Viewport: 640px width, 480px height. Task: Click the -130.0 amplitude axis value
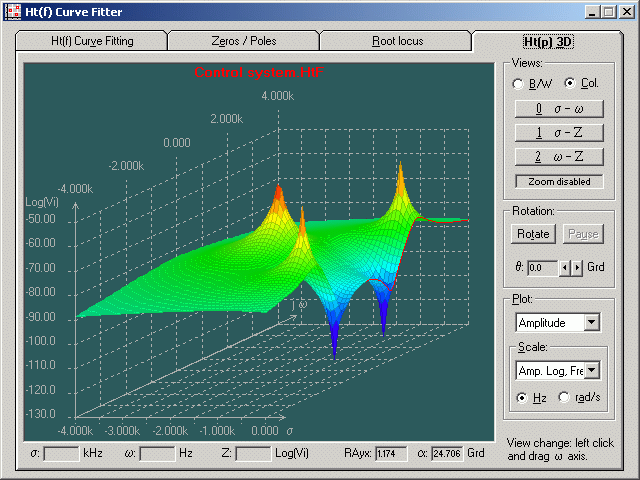[40, 414]
